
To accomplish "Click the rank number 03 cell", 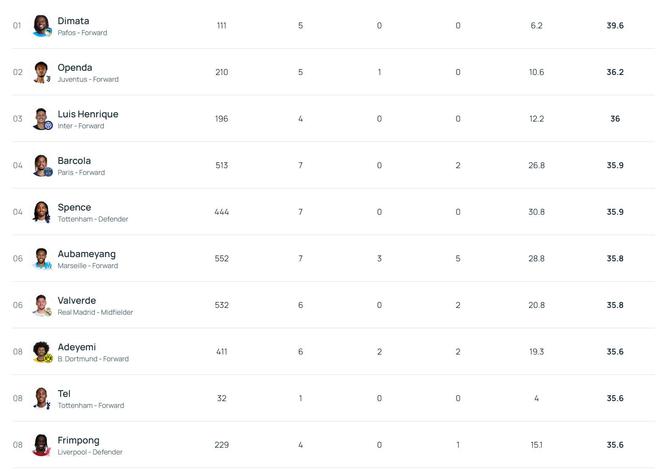I will pyautogui.click(x=17, y=119).
